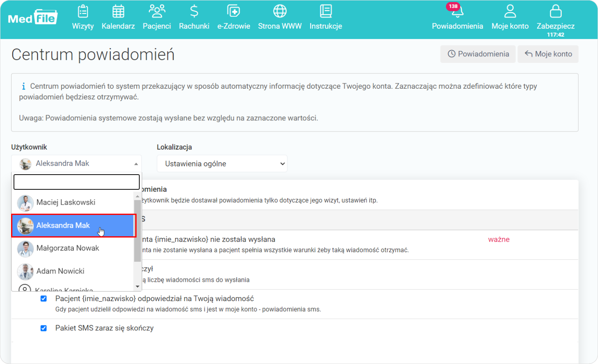Click the 117:42 session timer
The width and height of the screenshot is (598, 364).
pos(556,35)
